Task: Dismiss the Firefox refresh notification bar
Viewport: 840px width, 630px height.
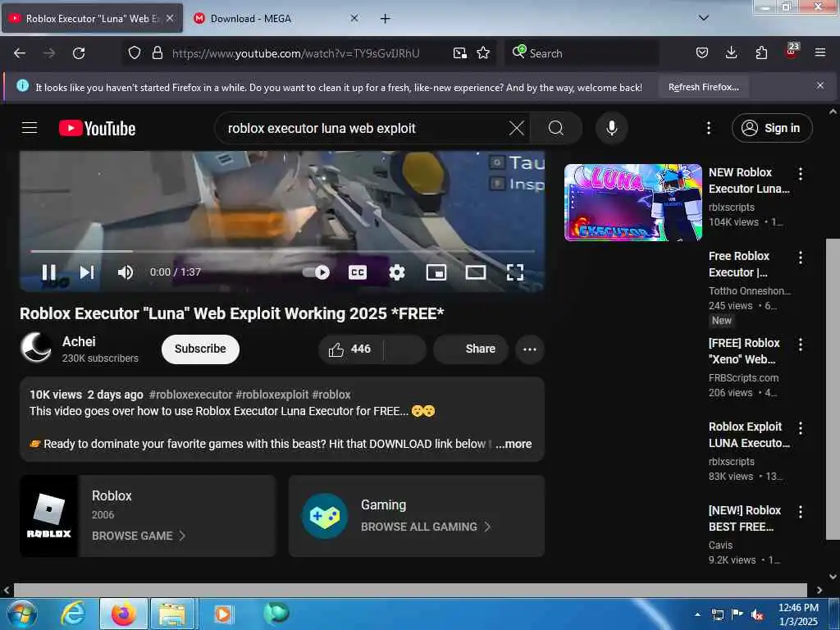Action: [819, 85]
